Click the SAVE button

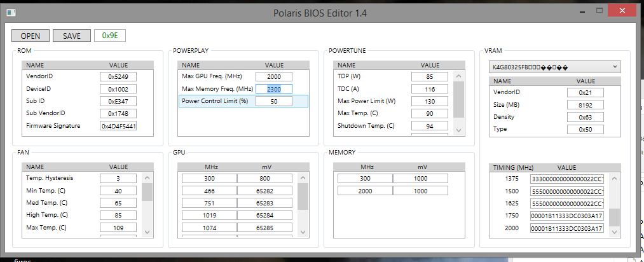72,36
